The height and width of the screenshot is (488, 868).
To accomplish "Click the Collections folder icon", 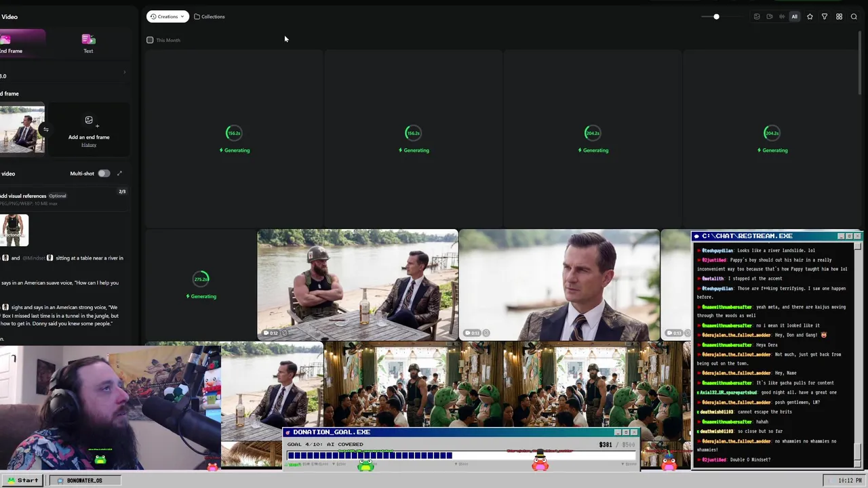I will [x=197, y=16].
